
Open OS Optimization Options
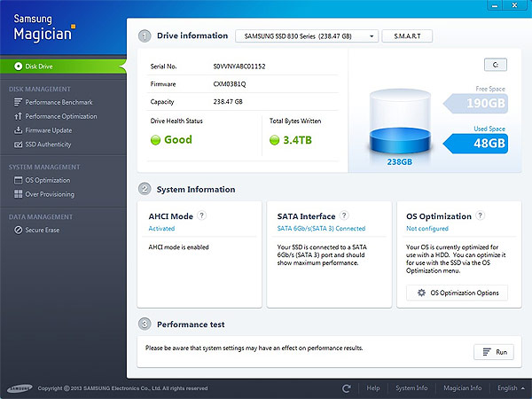tap(457, 293)
